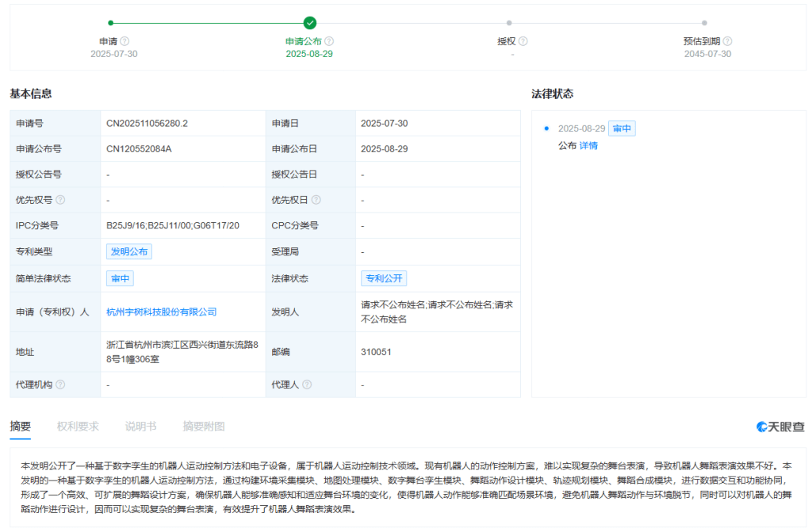Select the 摘要 tab
This screenshot has width=812, height=532.
coord(20,427)
